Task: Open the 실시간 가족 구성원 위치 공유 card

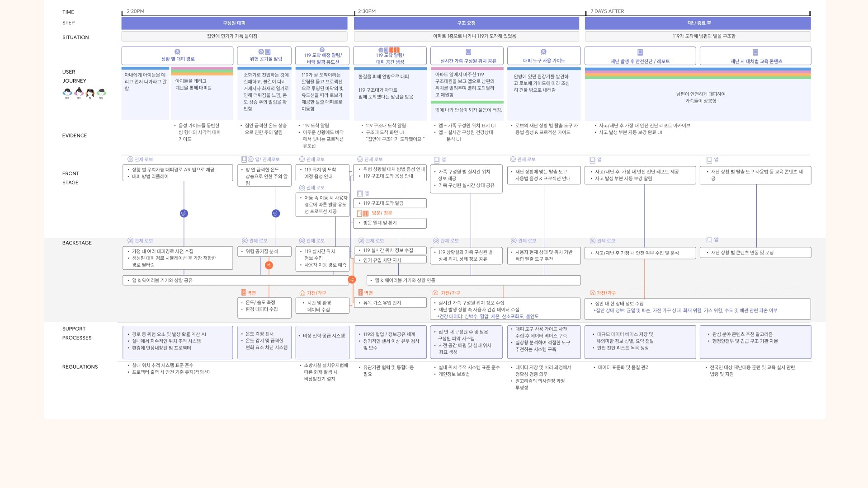Action: [x=467, y=56]
